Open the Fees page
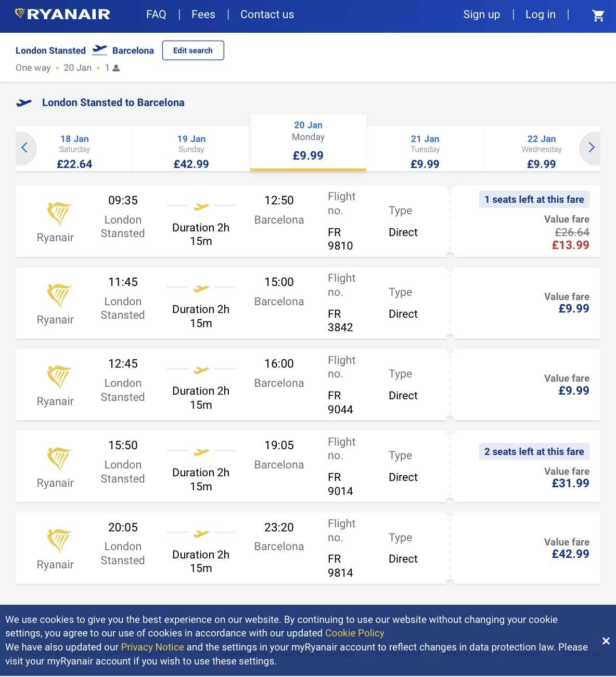This screenshot has height=677, width=616. [203, 15]
